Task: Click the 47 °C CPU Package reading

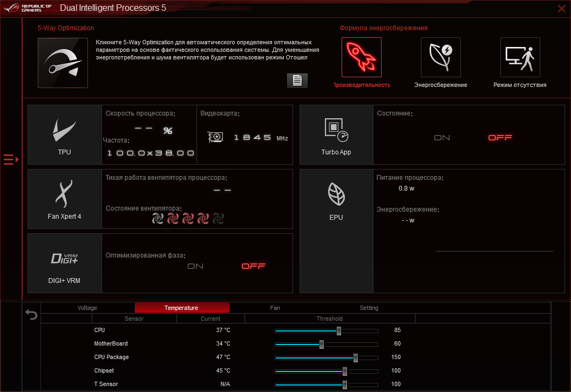Action: tap(223, 357)
